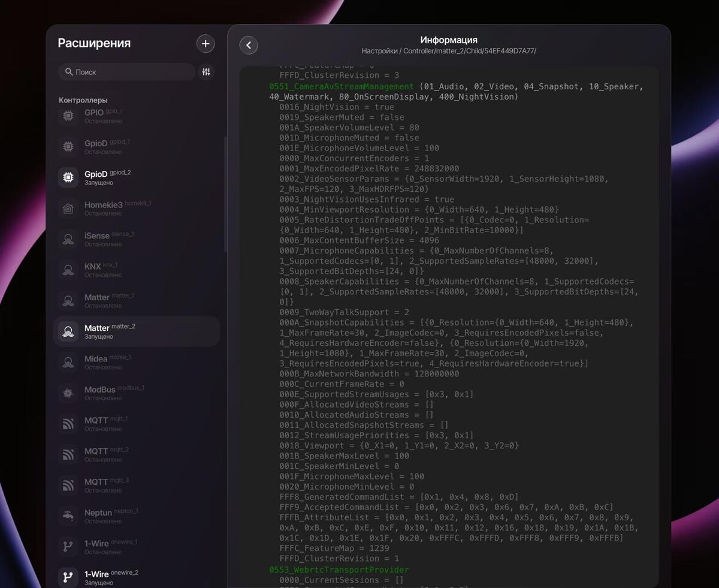Click the 0001_MaxEncodedPixelRate value line
The width and height of the screenshot is (719, 588).
369,168
